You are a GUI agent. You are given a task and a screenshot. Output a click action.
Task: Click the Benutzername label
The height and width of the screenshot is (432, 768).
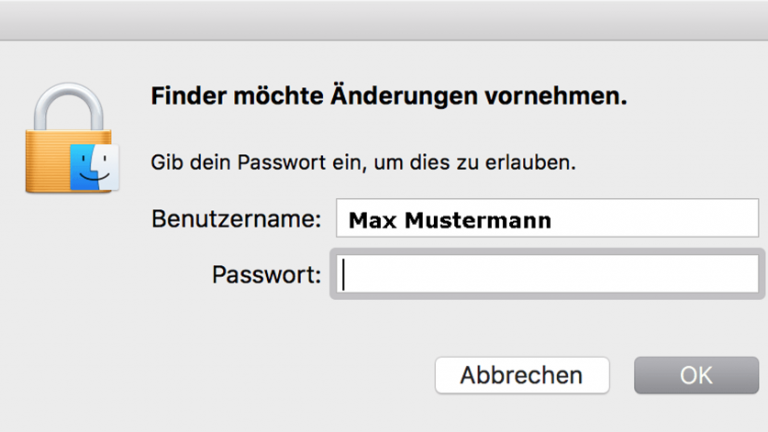point(236,220)
